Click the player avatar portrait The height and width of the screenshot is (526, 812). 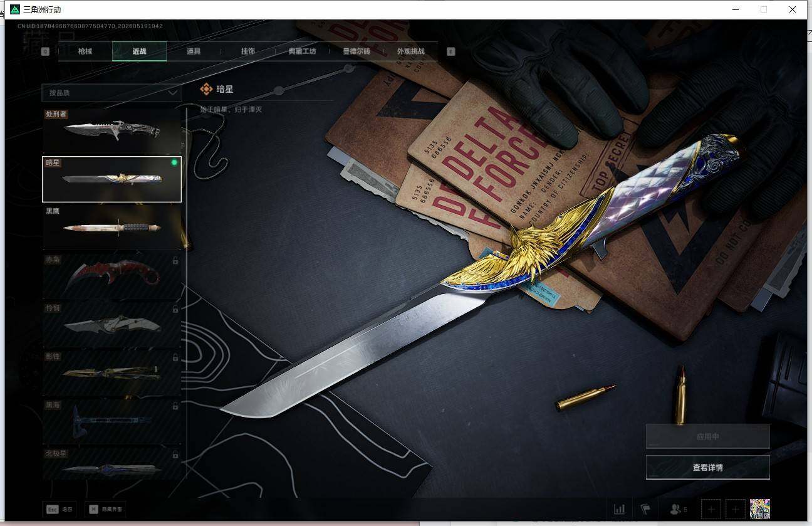click(x=760, y=509)
